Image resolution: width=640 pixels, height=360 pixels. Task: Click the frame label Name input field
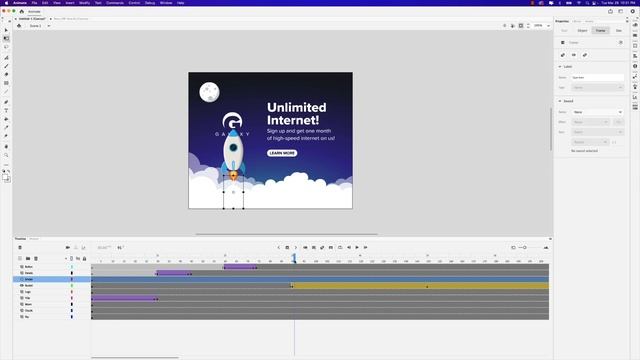(x=597, y=78)
